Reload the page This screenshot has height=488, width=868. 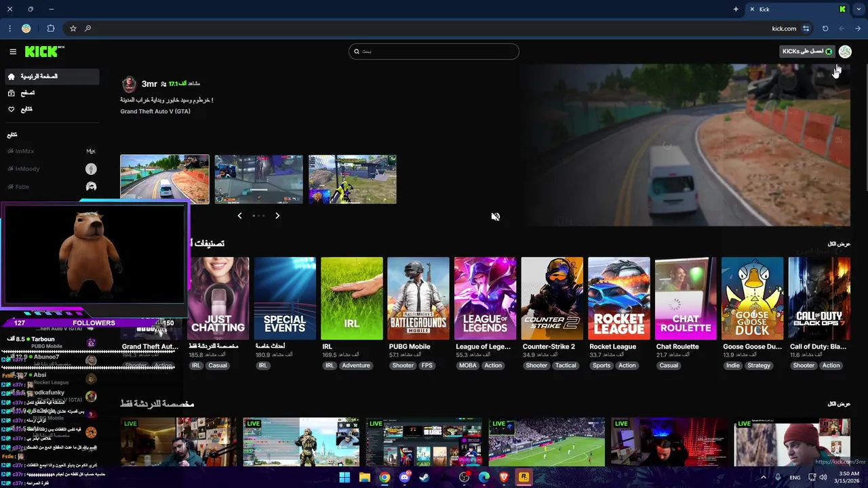[825, 28]
